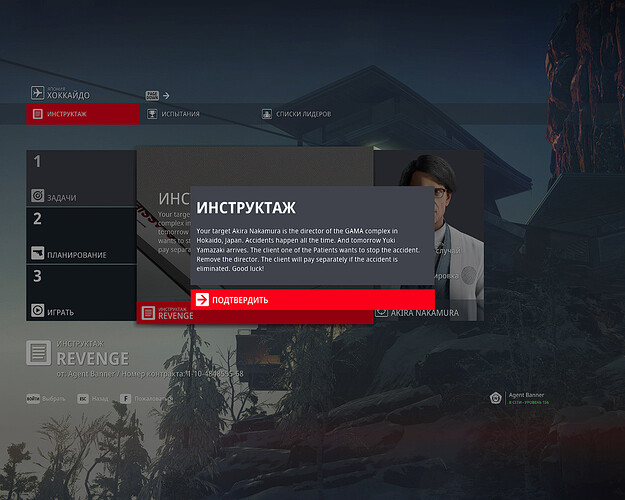Viewport: 625px width, 500px height.
Task: Click the contract number line under REVENGE
Action: tap(150, 374)
